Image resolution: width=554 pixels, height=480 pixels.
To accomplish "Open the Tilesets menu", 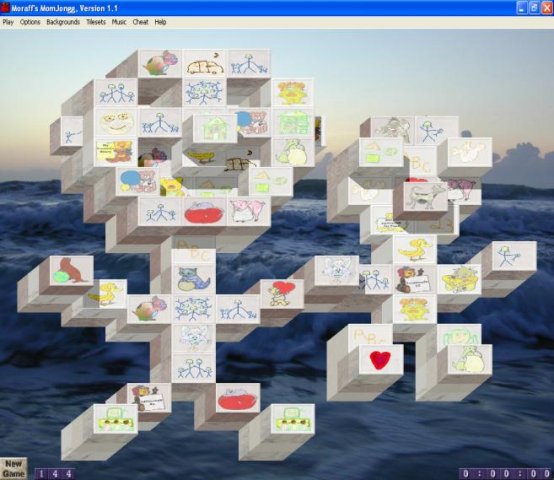I will click(x=96, y=22).
